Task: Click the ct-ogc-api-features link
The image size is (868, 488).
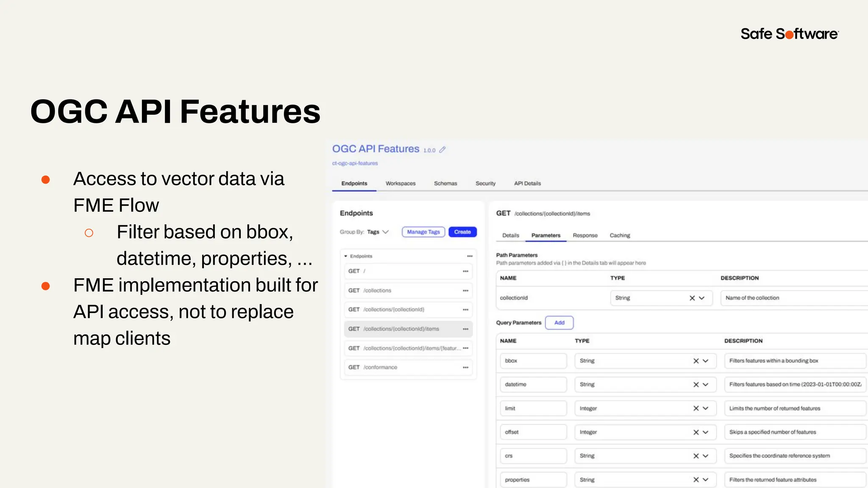Action: [355, 164]
